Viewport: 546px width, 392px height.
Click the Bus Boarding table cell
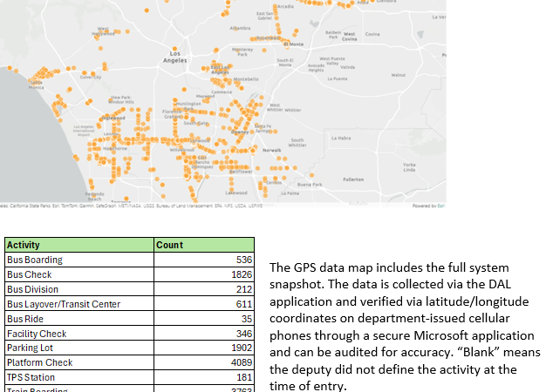click(35, 260)
